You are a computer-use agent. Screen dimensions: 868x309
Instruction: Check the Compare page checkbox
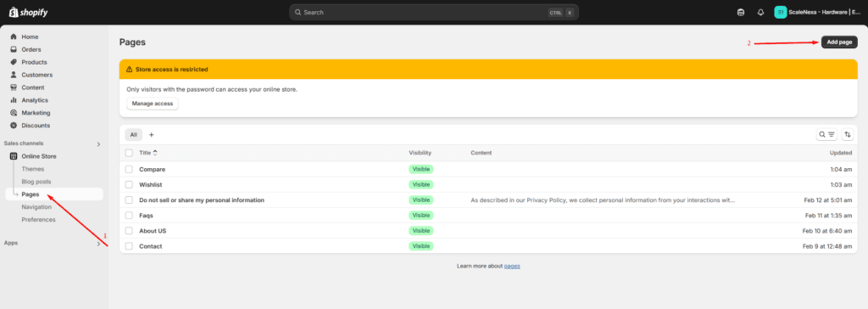click(129, 169)
